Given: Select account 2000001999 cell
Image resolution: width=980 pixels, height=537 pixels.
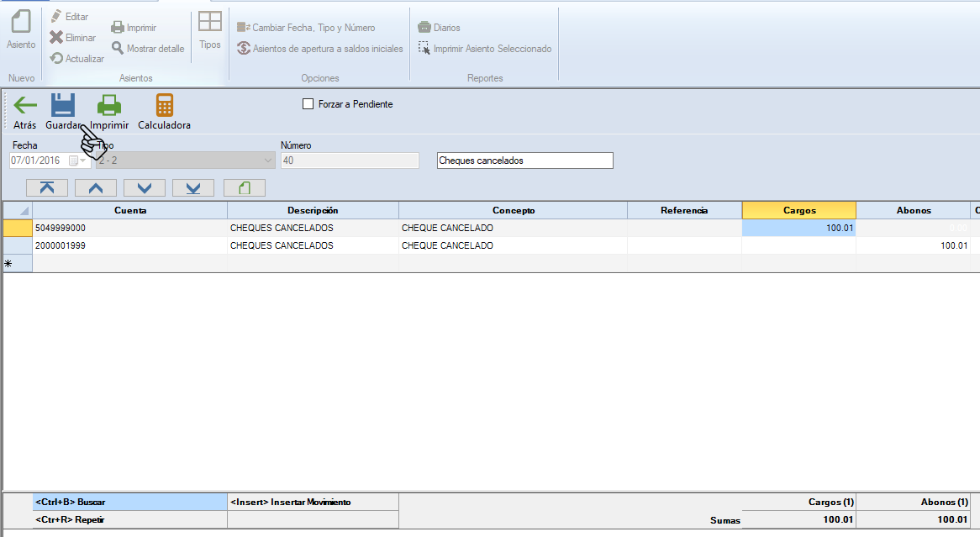Looking at the screenshot, I should [x=129, y=245].
